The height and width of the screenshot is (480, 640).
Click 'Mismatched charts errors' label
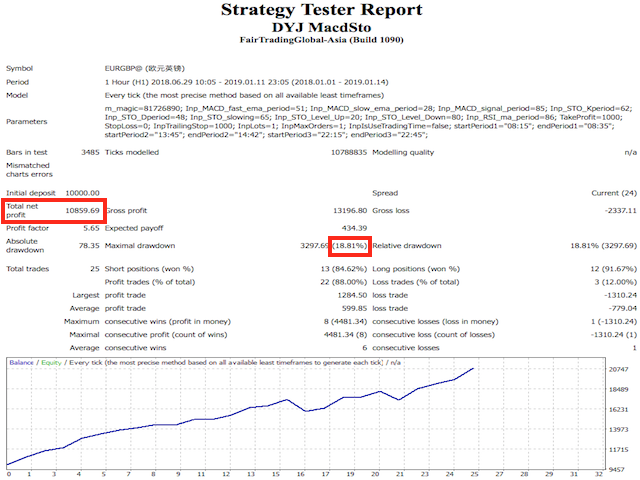29,170
